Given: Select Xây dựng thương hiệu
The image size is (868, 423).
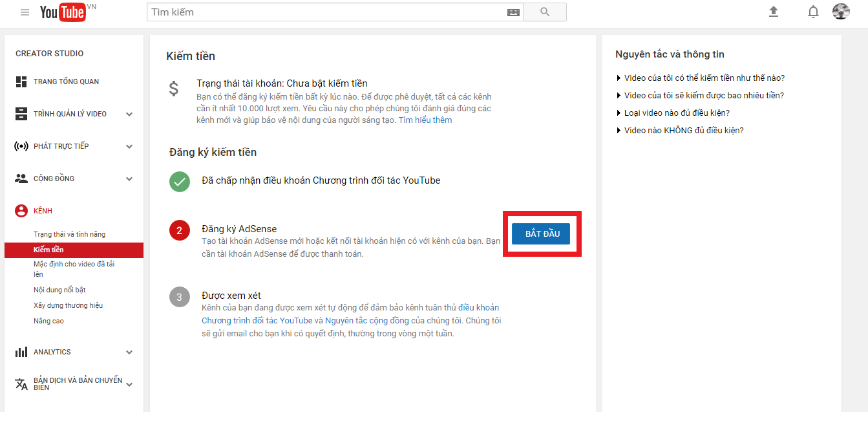Looking at the screenshot, I should tap(69, 305).
